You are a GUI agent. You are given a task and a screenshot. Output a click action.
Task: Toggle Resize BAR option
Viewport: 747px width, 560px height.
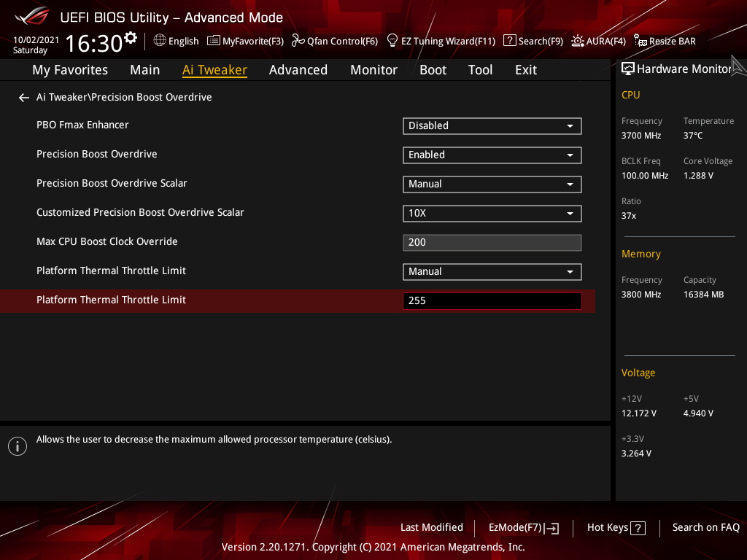pos(672,42)
